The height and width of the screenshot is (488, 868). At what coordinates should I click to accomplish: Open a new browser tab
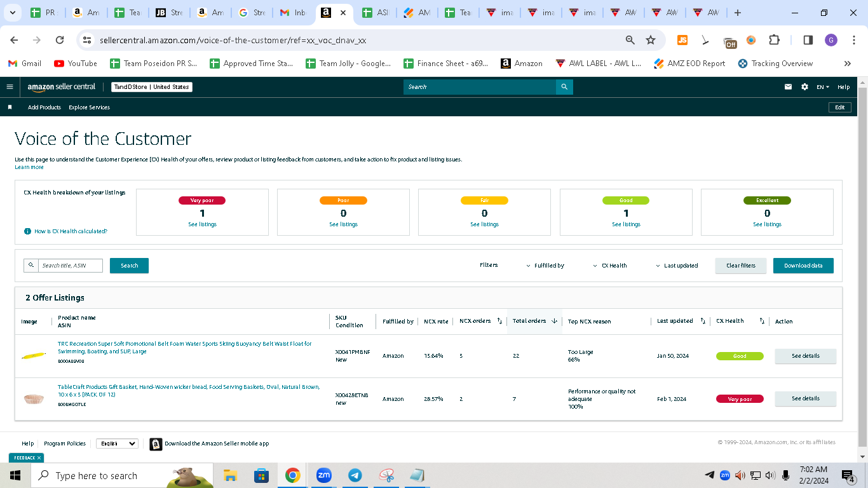(x=737, y=13)
